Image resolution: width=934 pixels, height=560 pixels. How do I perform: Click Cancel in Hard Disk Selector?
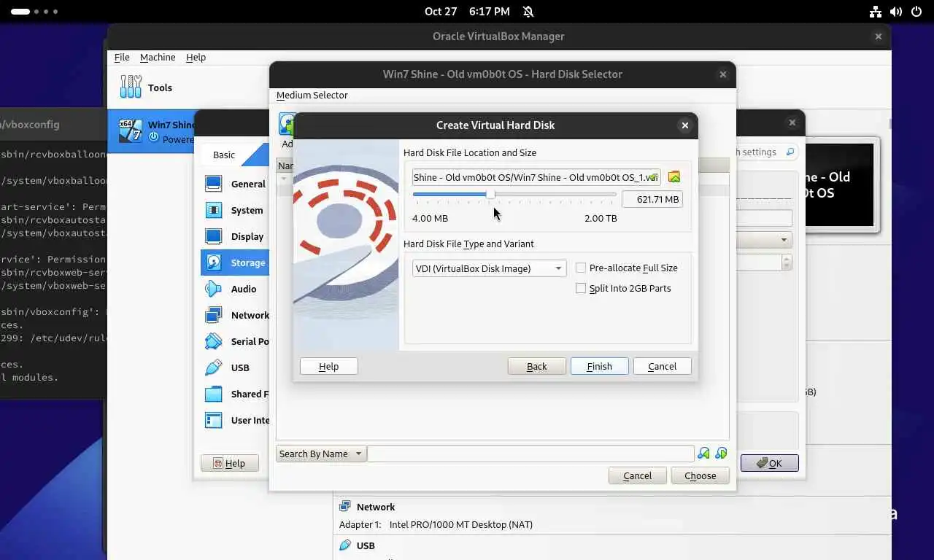pos(638,475)
